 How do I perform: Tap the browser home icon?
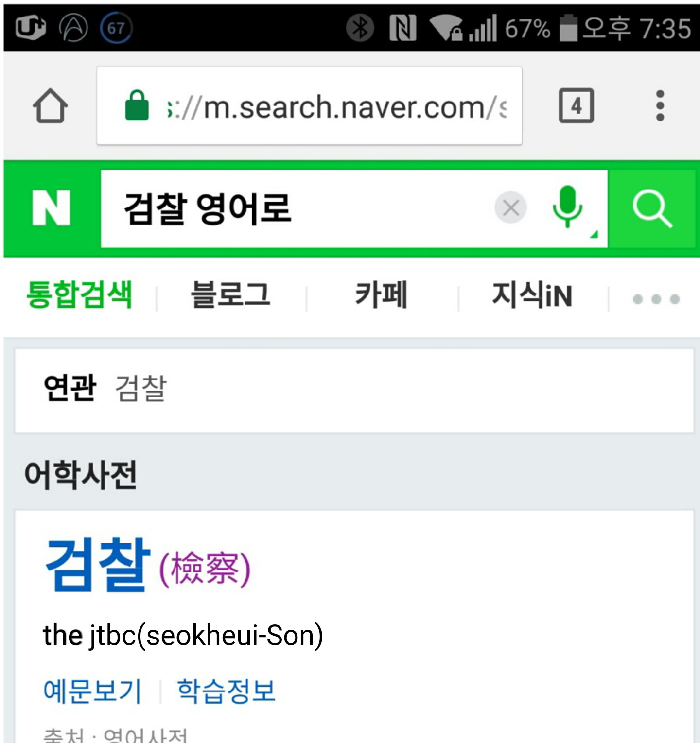[x=50, y=106]
